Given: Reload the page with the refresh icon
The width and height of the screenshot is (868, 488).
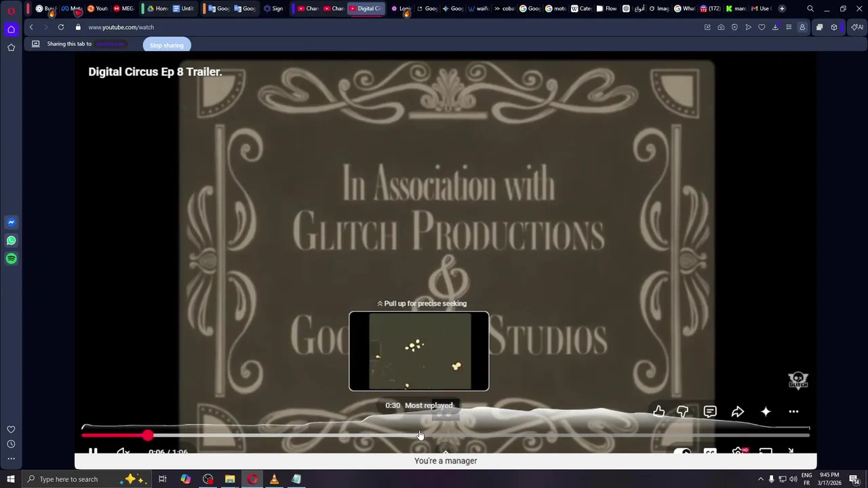Looking at the screenshot, I should [61, 27].
